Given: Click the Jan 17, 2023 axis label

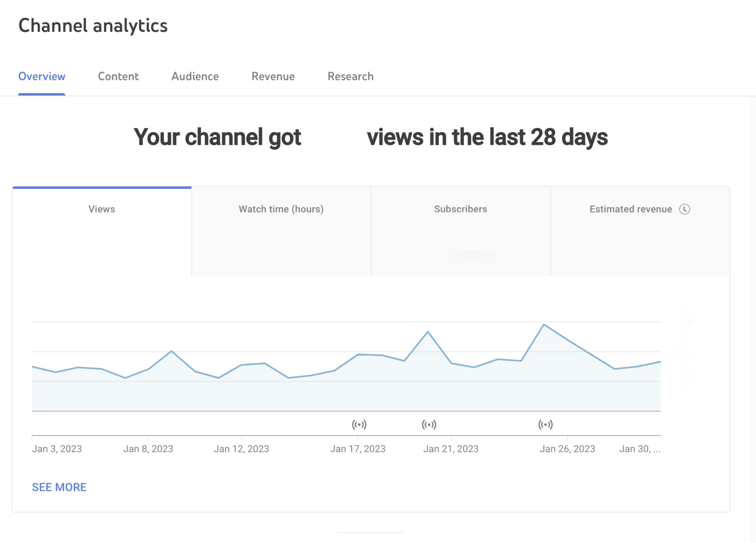Looking at the screenshot, I should [357, 449].
